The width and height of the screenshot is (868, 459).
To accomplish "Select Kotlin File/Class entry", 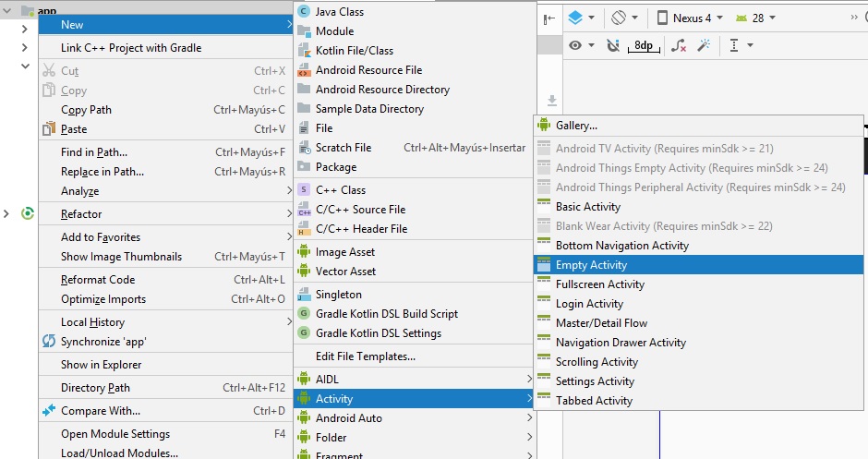I will click(354, 51).
